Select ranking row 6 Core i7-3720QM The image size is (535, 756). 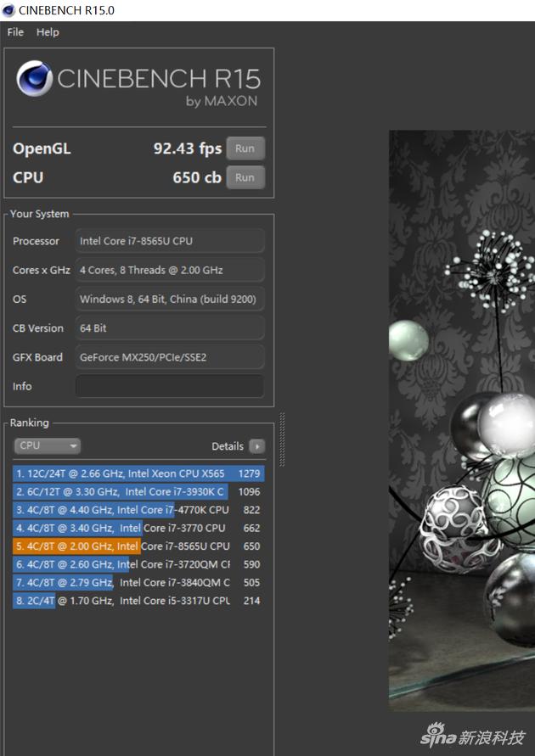[x=138, y=564]
